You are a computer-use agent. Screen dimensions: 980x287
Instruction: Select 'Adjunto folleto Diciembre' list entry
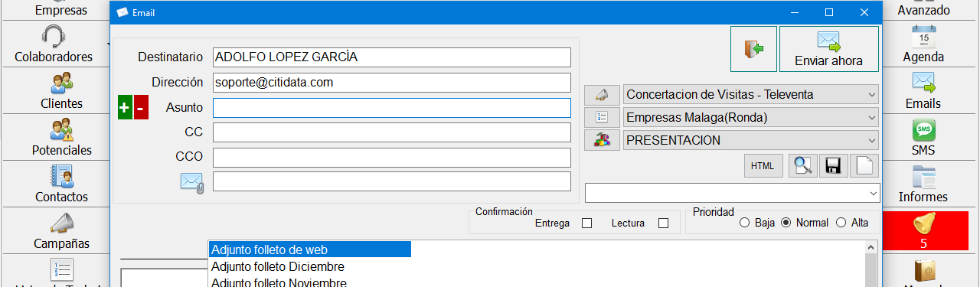278,266
